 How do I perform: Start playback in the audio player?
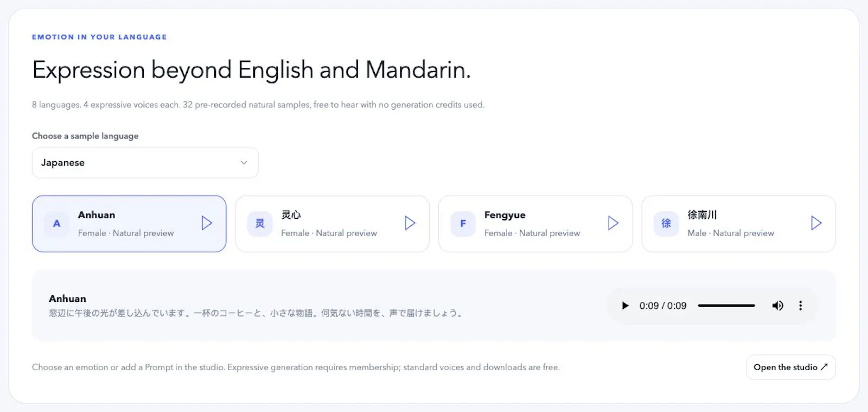(x=625, y=306)
